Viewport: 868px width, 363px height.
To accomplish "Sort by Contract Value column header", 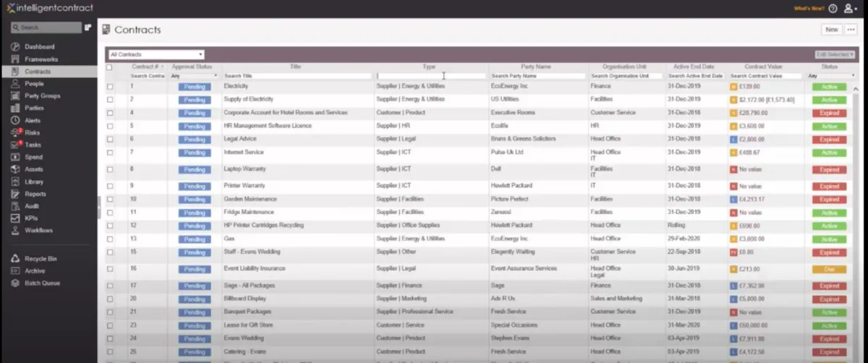I will point(765,67).
